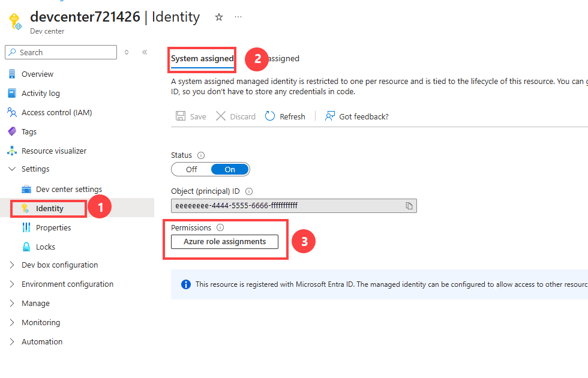This screenshot has height=378, width=588.
Task: Switch Status toggle to Off
Action: pyautogui.click(x=191, y=169)
